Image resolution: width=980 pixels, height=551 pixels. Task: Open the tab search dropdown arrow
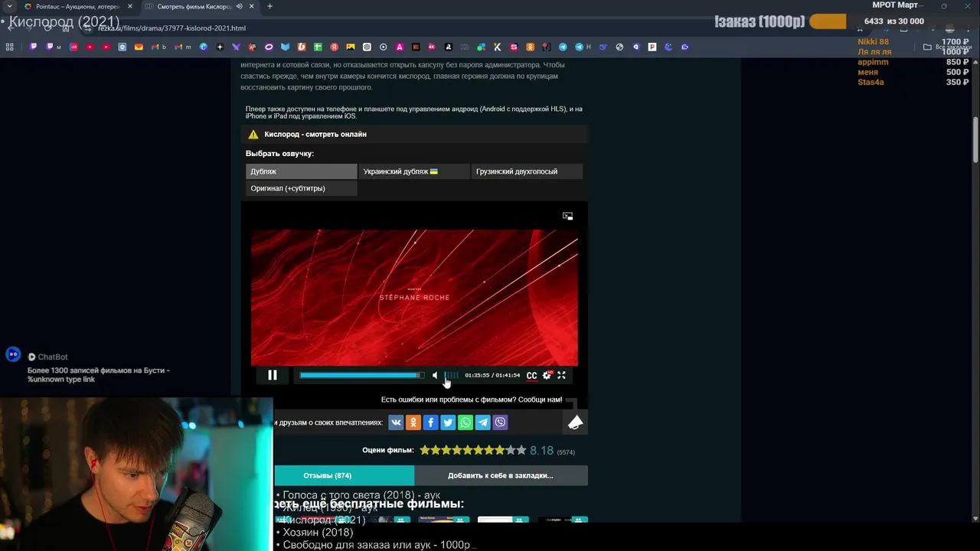(8, 6)
